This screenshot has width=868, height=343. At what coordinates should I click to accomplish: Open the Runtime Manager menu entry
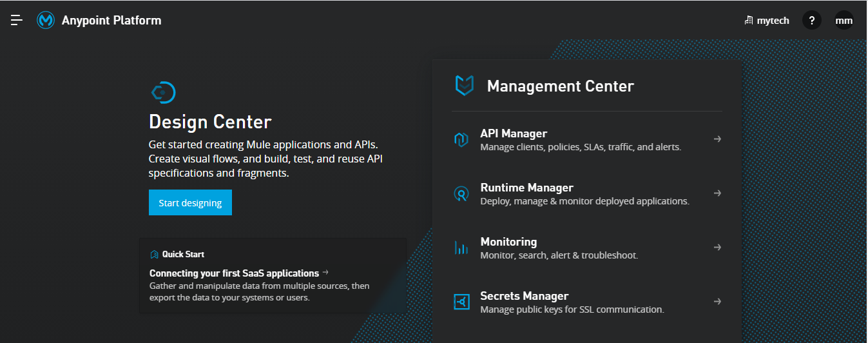(526, 188)
